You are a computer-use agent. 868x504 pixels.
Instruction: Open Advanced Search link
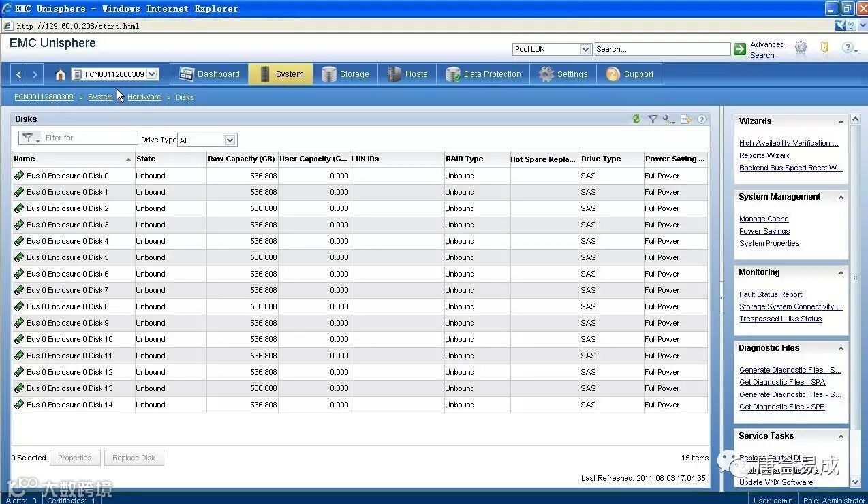767,50
